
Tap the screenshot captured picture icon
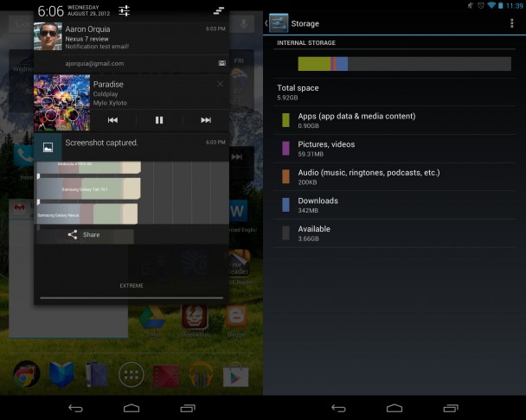click(x=48, y=147)
